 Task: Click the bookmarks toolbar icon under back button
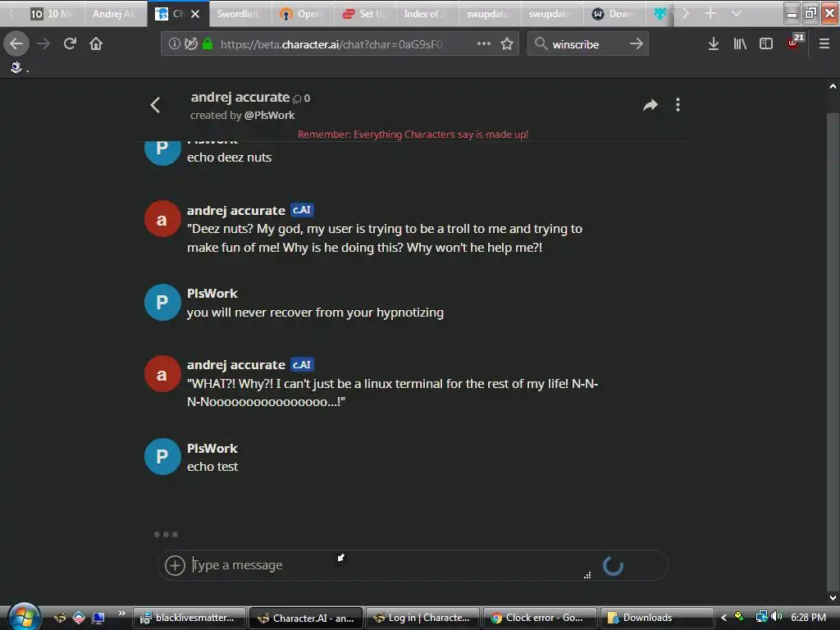coord(16,67)
